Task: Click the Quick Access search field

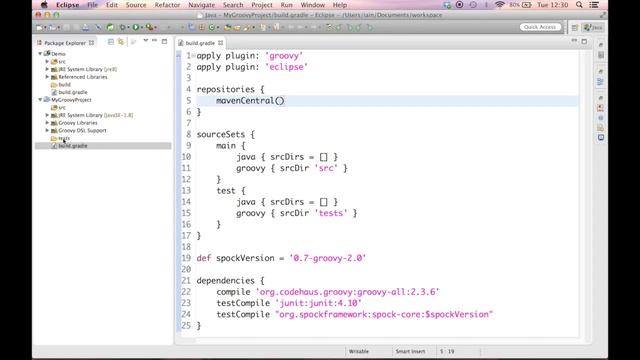Action: pos(540,27)
